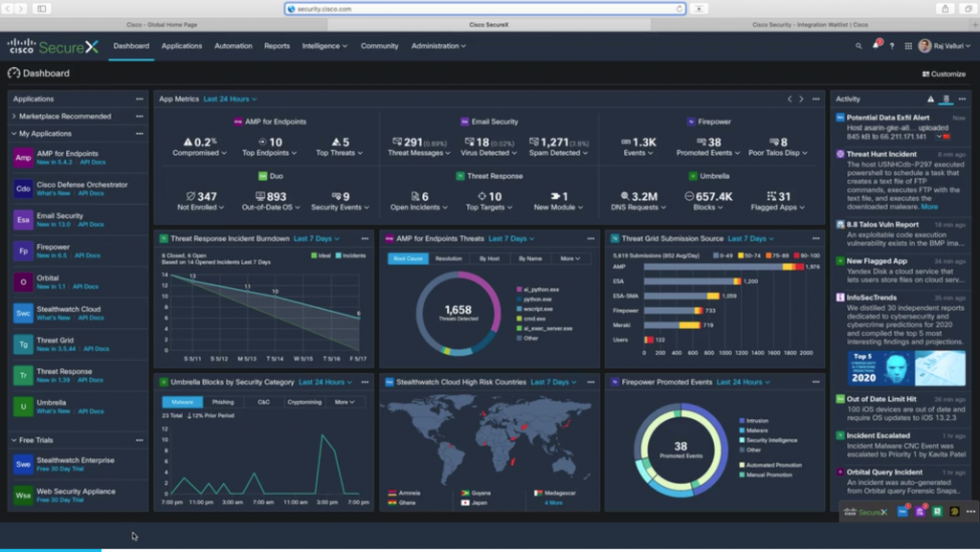The height and width of the screenshot is (552, 980).
Task: Open the Automation menu in navigation
Action: click(233, 46)
